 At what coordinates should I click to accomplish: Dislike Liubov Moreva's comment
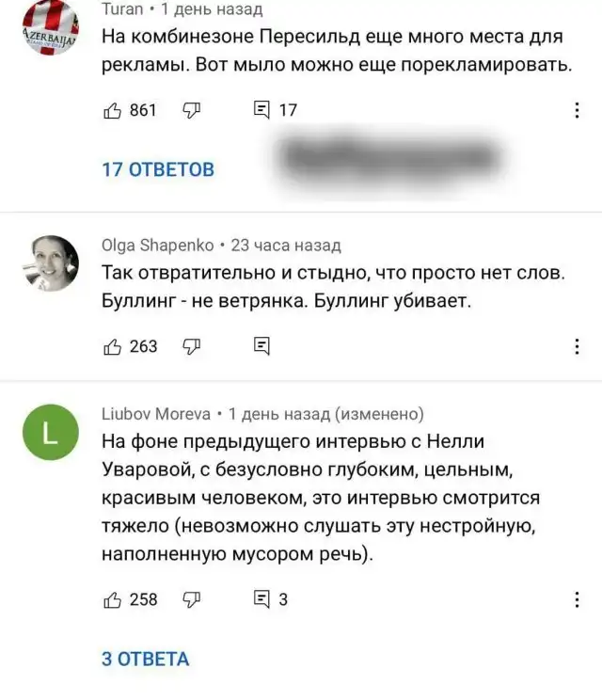[193, 598]
